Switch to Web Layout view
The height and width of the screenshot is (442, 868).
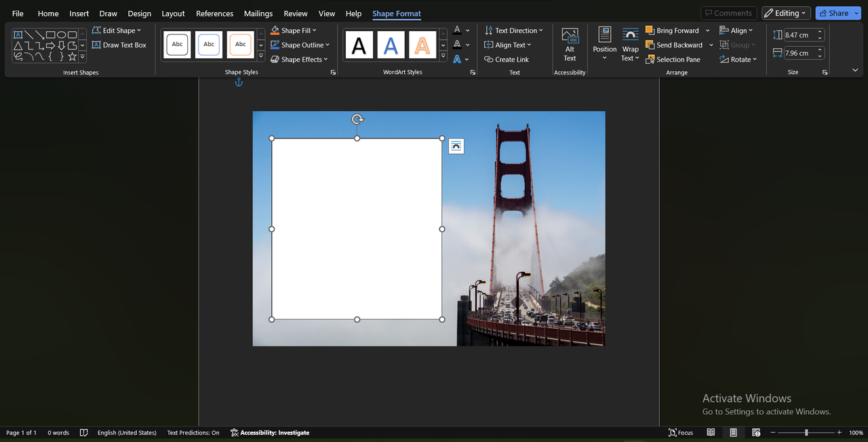click(756, 433)
